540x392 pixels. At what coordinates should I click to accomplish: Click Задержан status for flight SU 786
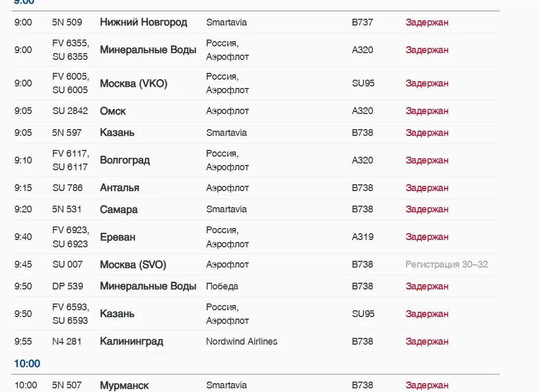point(426,188)
